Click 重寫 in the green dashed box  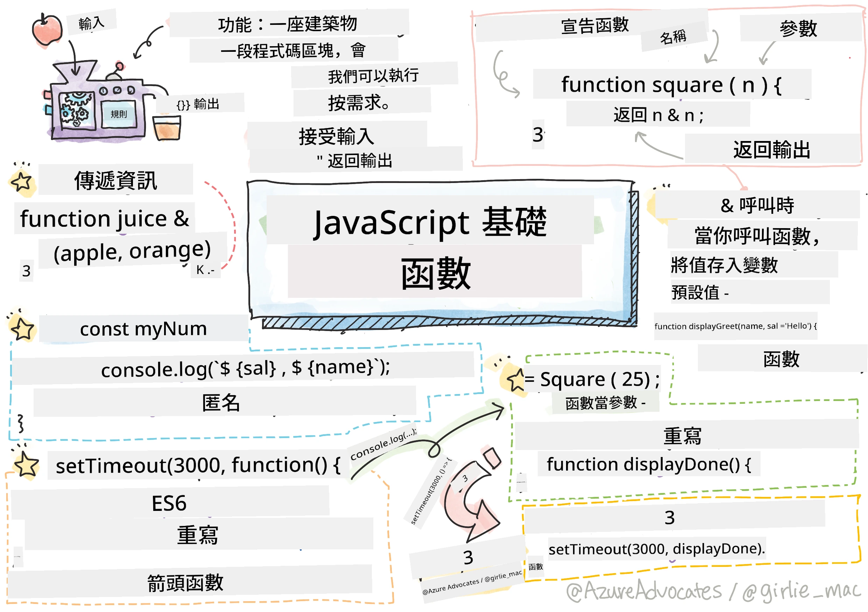[682, 436]
